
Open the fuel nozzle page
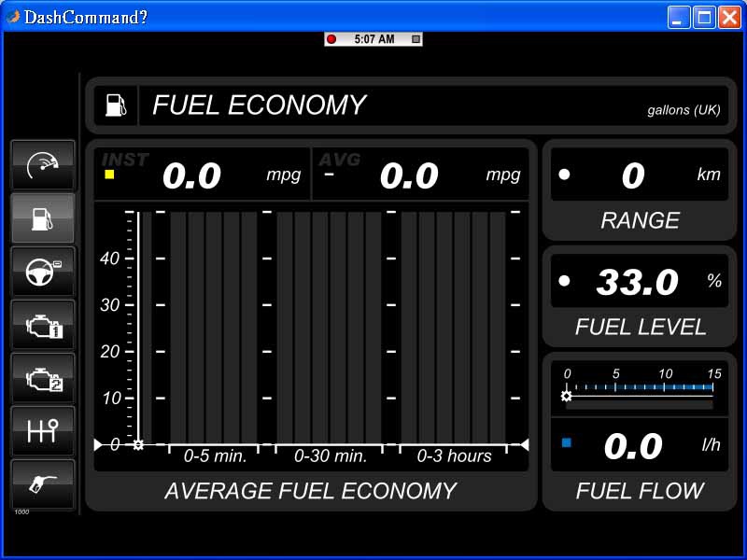[x=43, y=484]
